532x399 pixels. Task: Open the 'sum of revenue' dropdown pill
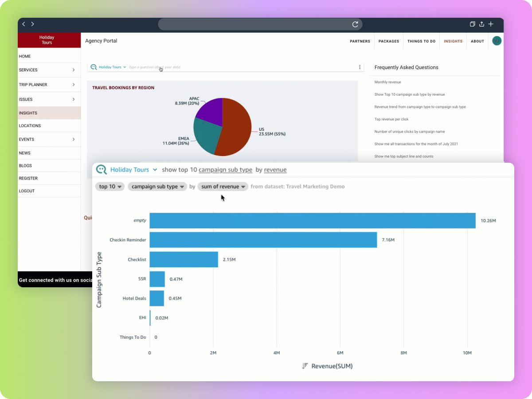[223, 187]
